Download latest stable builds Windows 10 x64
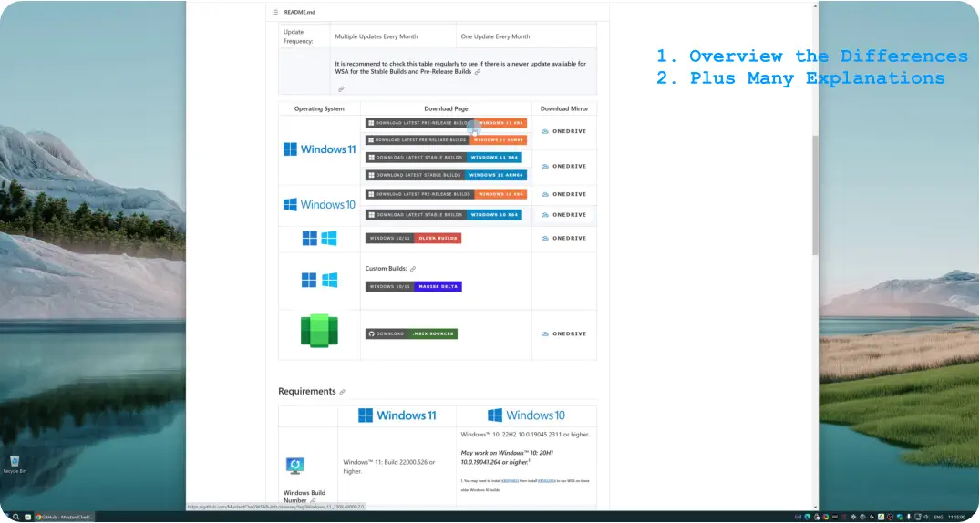 click(443, 215)
